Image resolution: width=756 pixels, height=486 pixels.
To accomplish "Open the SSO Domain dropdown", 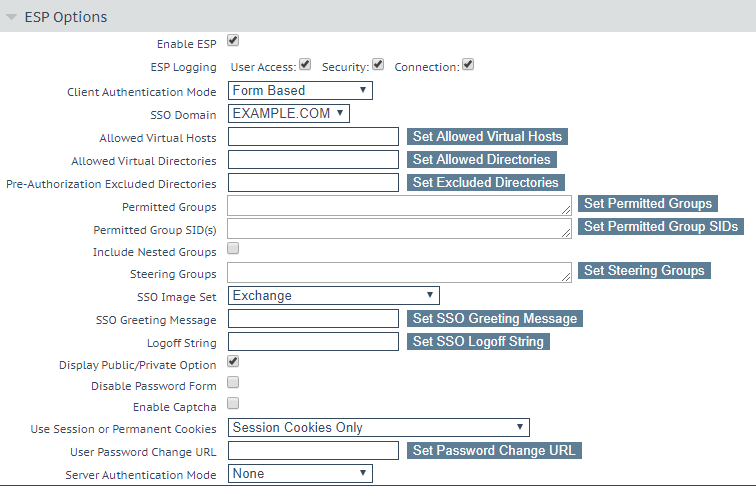I will coord(289,114).
